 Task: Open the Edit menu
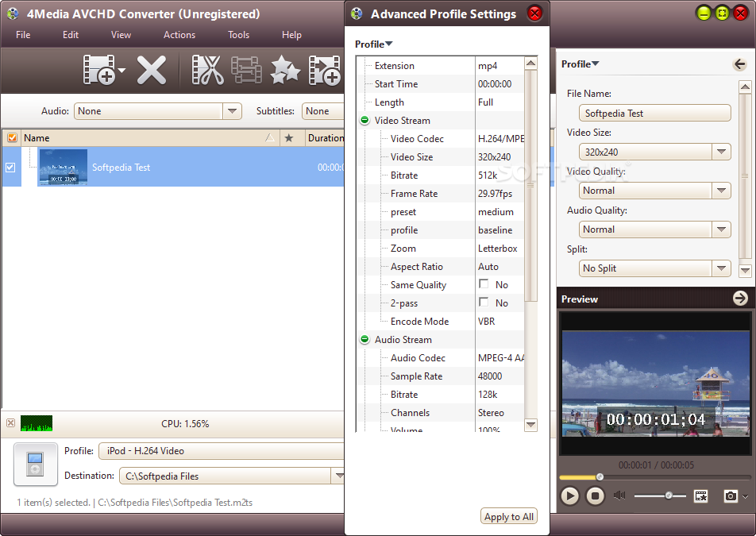pos(71,35)
